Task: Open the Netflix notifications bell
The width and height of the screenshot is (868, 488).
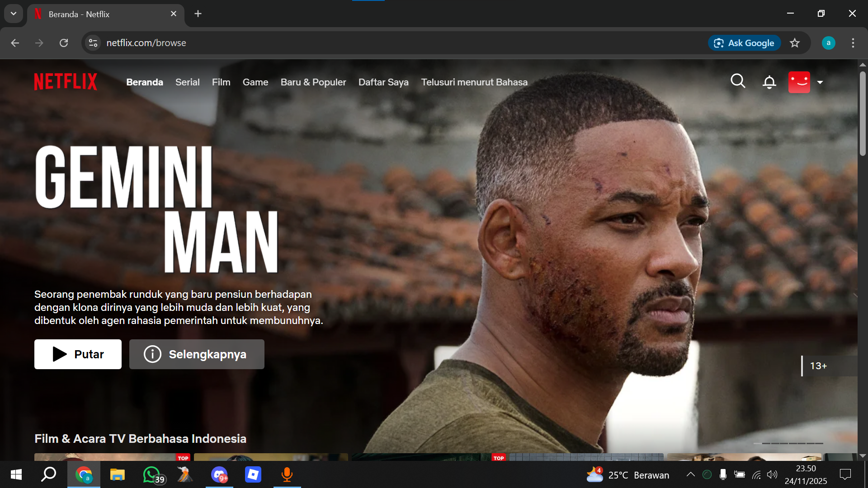Action: (x=769, y=82)
